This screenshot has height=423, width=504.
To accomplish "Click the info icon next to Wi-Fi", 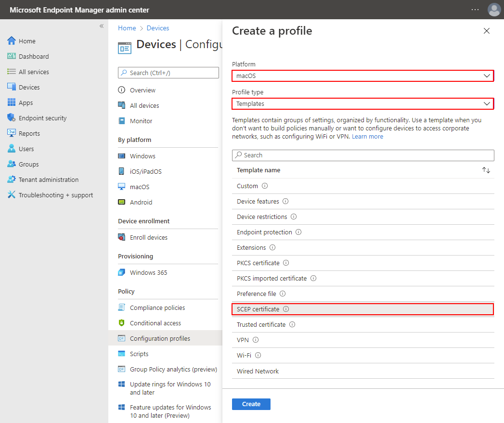I will pyautogui.click(x=258, y=355).
